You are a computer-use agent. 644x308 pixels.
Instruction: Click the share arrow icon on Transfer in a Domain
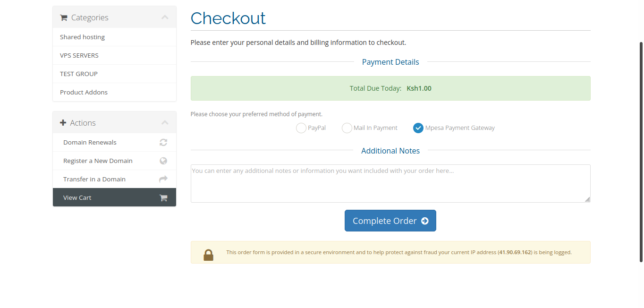[x=163, y=179]
